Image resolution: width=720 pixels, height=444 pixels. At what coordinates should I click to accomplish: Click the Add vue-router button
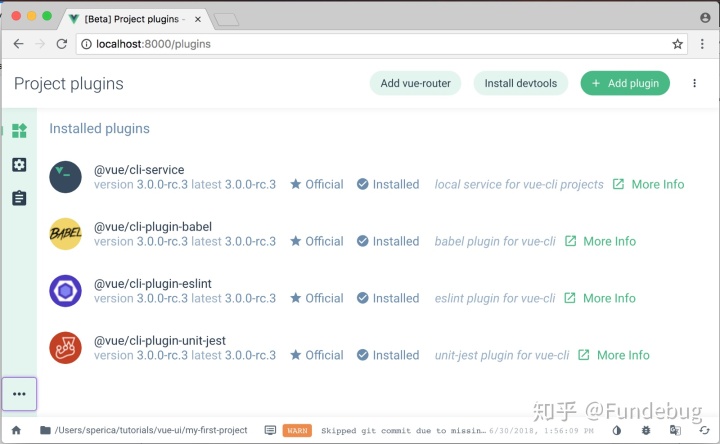coord(416,83)
